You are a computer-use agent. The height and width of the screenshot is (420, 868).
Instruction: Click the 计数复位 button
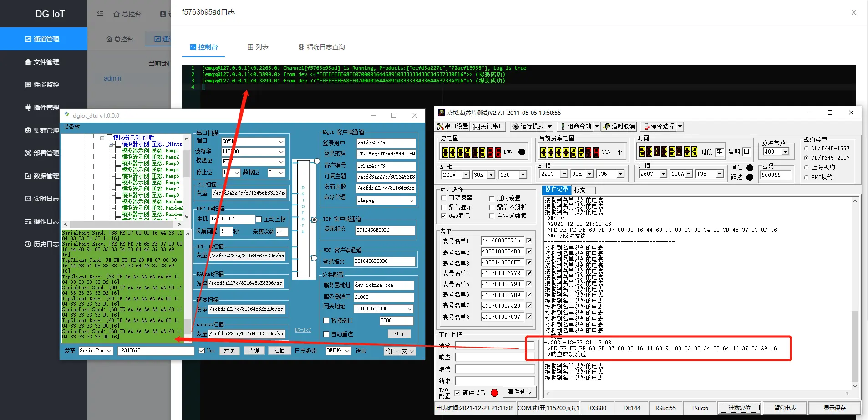pos(739,408)
